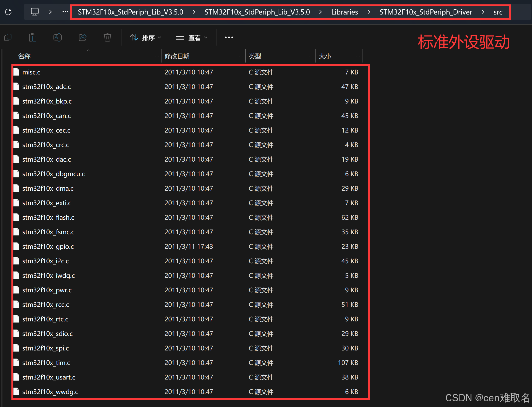Screen dimensions: 532x407
Task: Go to Libraries folder in breadcrumb
Action: click(x=345, y=12)
